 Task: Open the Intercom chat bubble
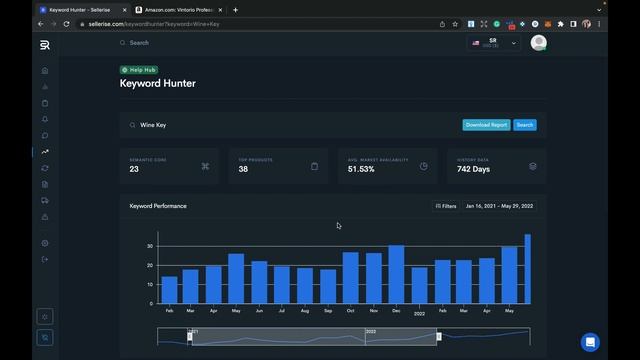tap(590, 342)
